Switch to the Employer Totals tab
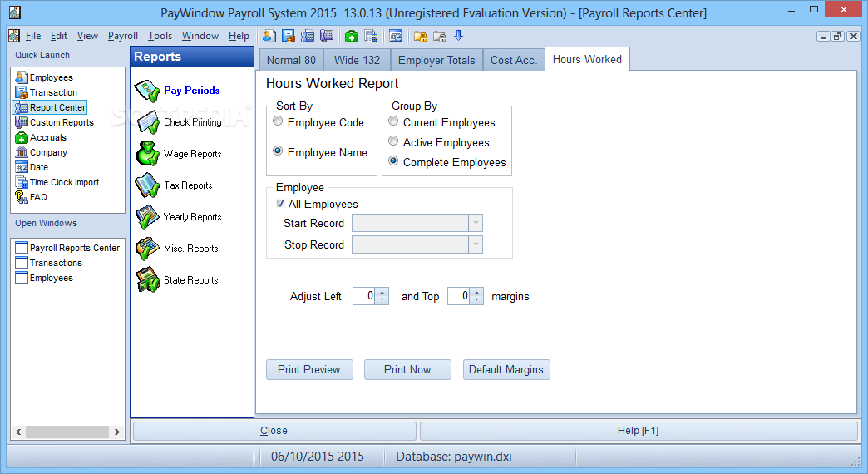This screenshot has width=868, height=474. 436,61
